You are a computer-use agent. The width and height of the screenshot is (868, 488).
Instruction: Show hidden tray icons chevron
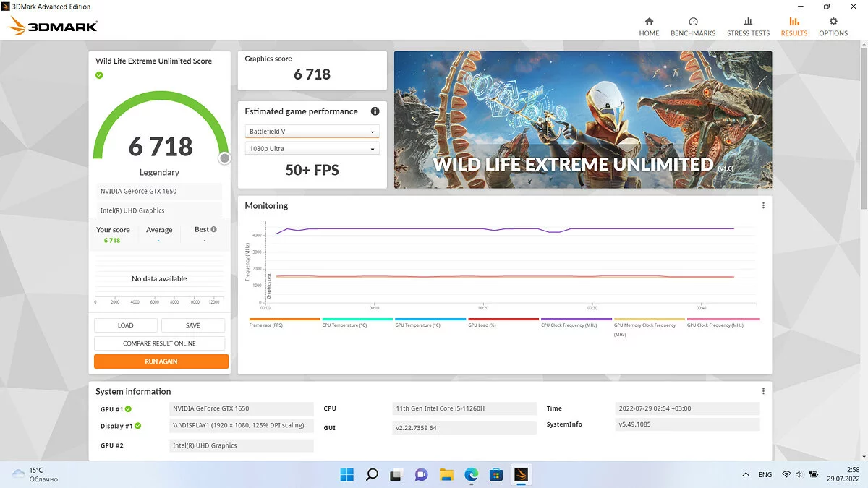pos(746,475)
